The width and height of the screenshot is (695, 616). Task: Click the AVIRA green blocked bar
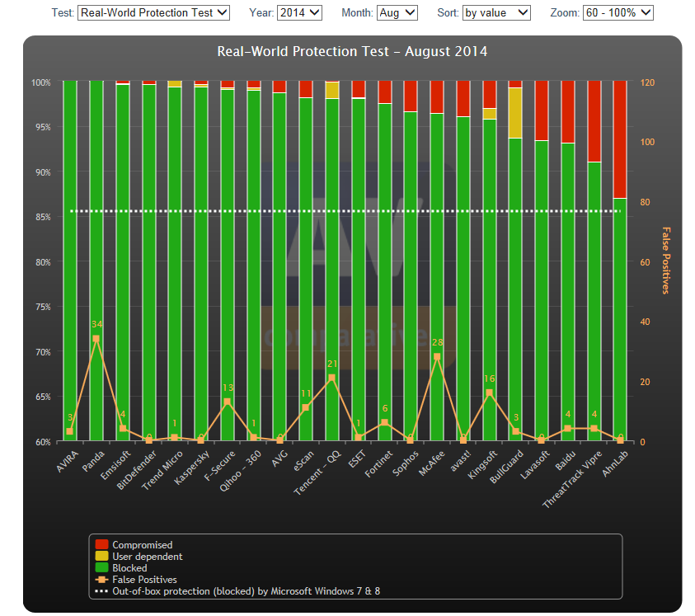point(70,247)
